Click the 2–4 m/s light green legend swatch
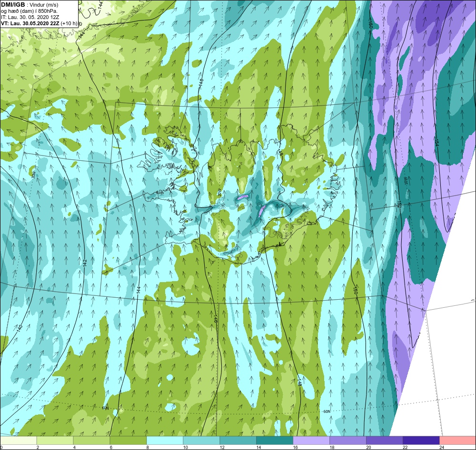The height and width of the screenshot is (450, 476). pos(55,440)
